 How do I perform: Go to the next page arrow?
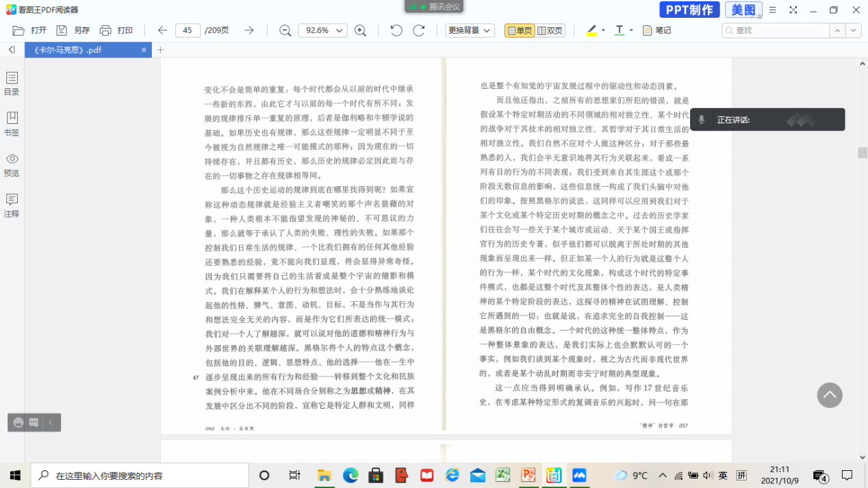[249, 30]
